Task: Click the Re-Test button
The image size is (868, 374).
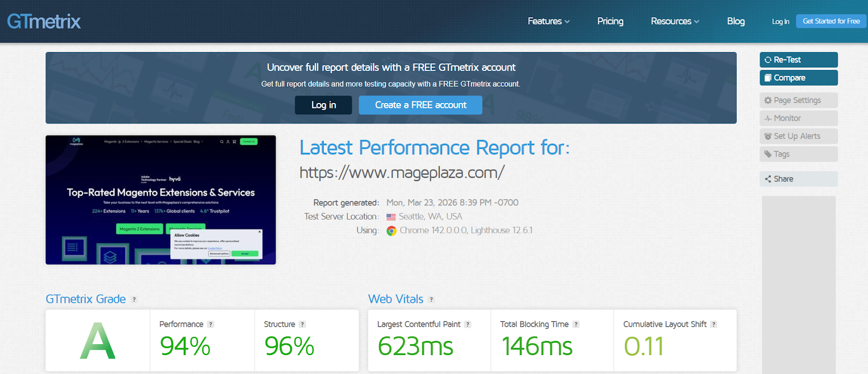Action: 799,60
